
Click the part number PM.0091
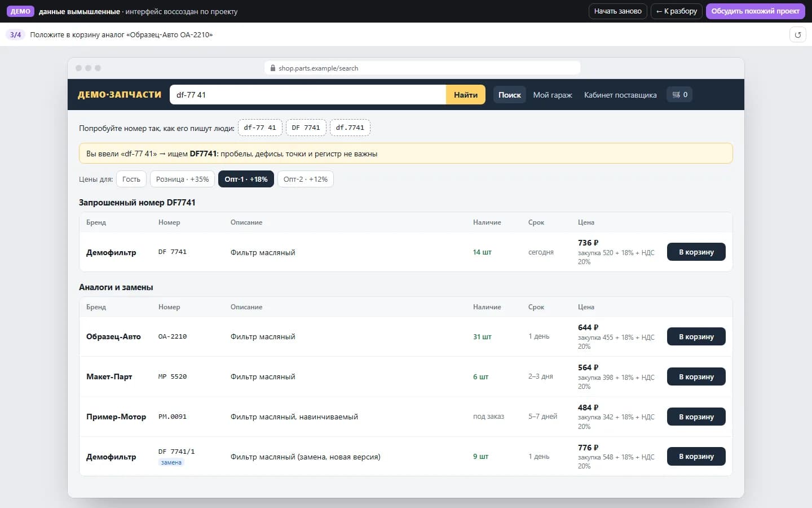point(173,417)
